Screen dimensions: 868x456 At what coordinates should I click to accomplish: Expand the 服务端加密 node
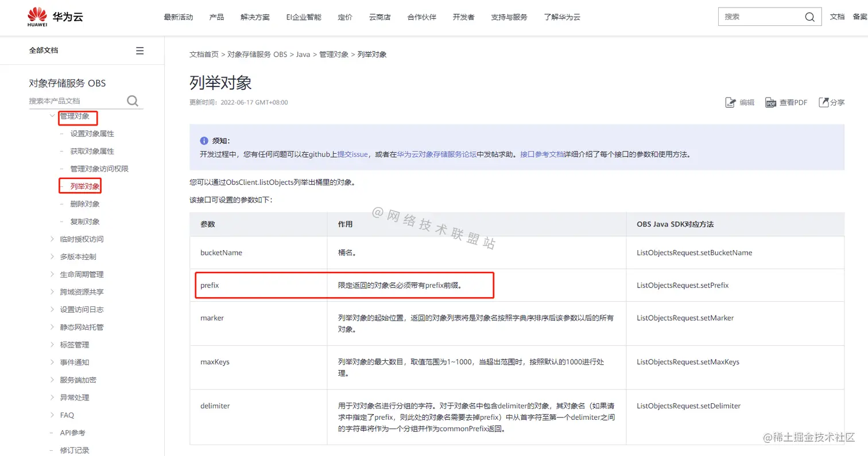52,380
